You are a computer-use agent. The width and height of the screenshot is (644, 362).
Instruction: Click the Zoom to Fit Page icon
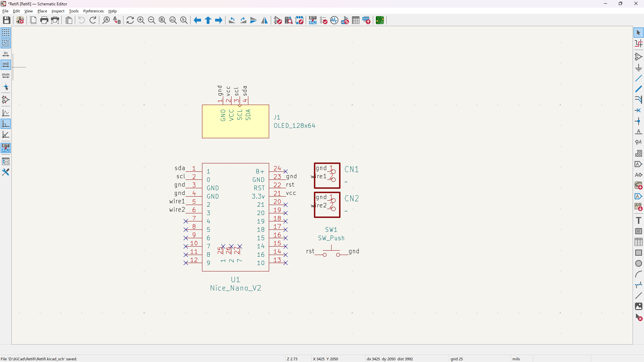point(162,20)
